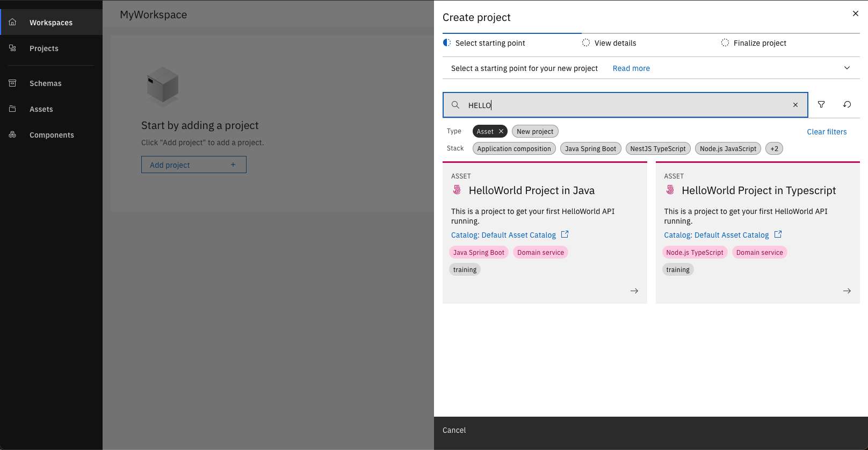This screenshot has height=450, width=868.
Task: Expand the +2 more stack filters
Action: tap(774, 148)
